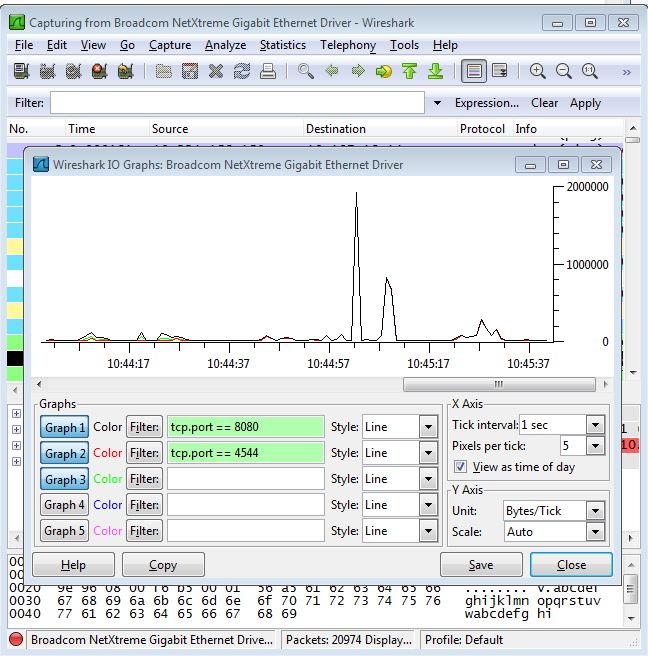The height and width of the screenshot is (656, 648).
Task: Click the IO graph horizontal scrollbar thumb
Action: [x=499, y=384]
